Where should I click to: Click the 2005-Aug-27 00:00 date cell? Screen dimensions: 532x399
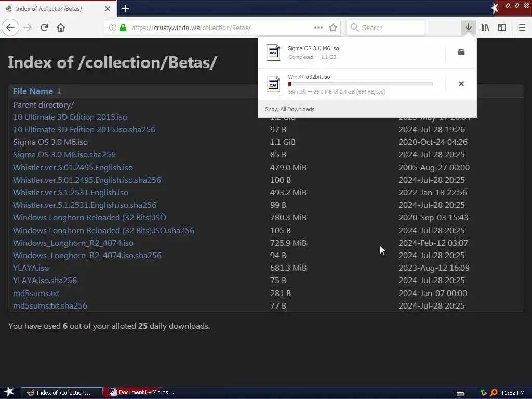click(434, 168)
